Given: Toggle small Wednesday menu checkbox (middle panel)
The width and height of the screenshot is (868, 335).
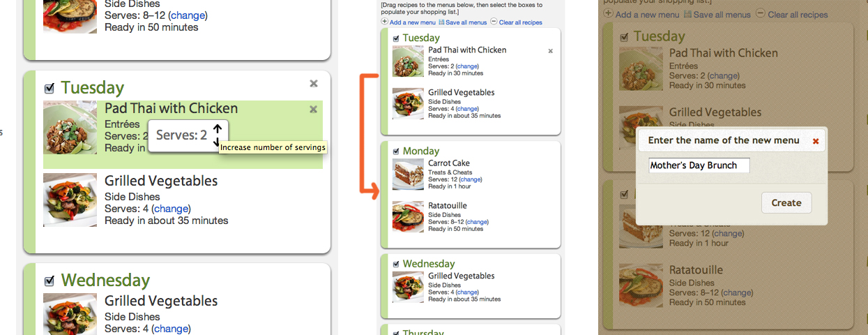Looking at the screenshot, I should point(396,265).
